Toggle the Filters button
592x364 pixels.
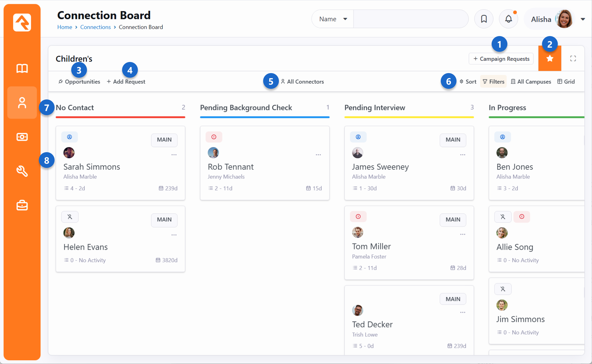(x=493, y=82)
